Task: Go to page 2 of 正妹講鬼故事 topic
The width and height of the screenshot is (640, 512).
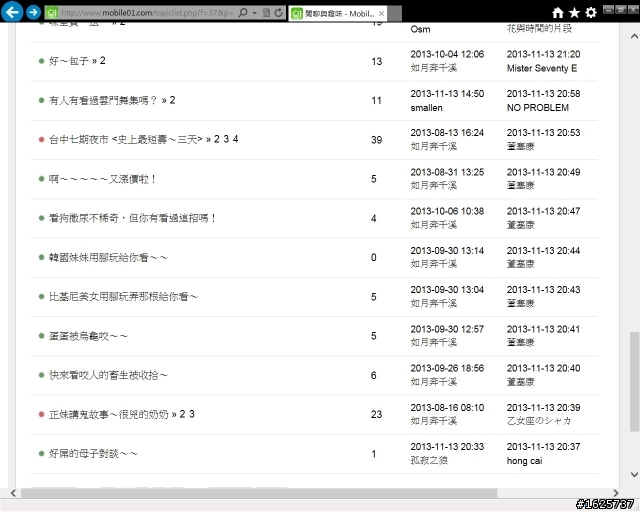Action: [x=182, y=414]
